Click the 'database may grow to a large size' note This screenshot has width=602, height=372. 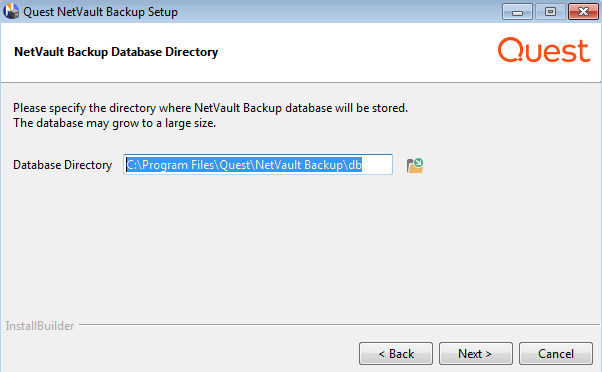[114, 123]
